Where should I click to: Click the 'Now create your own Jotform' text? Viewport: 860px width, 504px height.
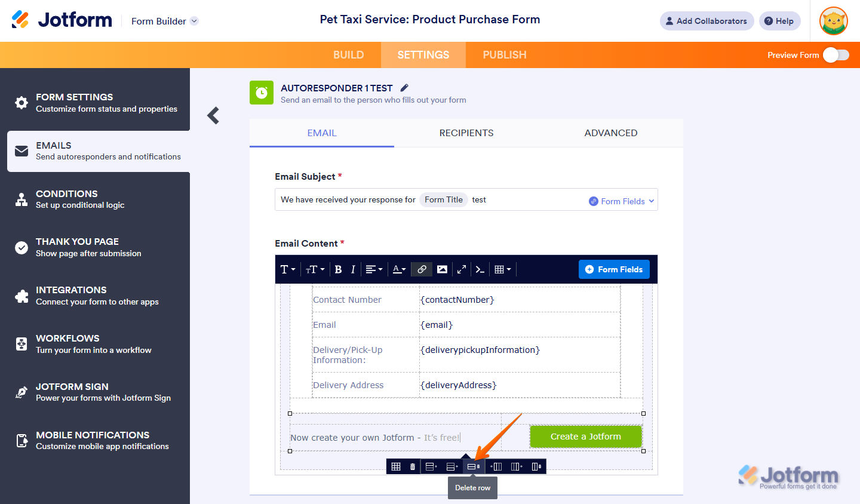coord(352,438)
